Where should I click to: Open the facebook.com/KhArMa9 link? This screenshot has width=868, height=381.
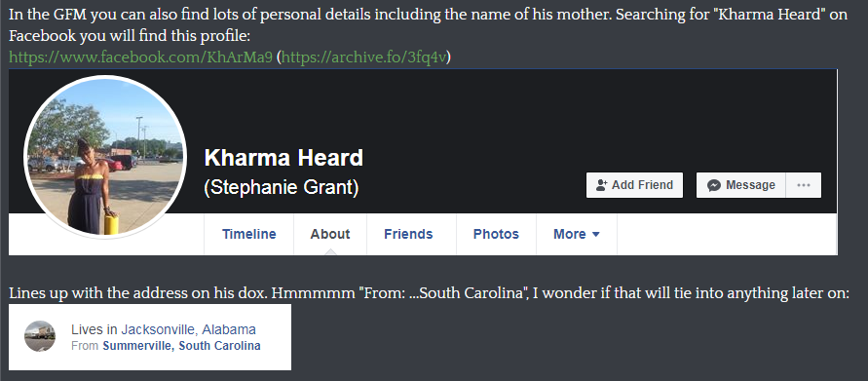tap(140, 57)
